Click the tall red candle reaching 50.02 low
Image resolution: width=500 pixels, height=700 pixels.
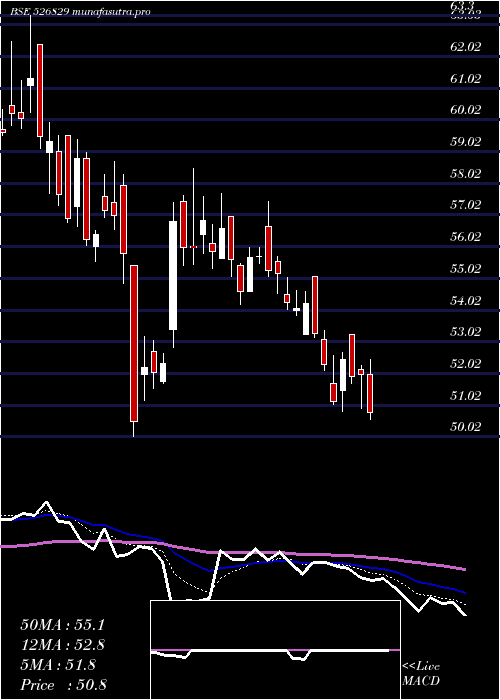tap(134, 343)
